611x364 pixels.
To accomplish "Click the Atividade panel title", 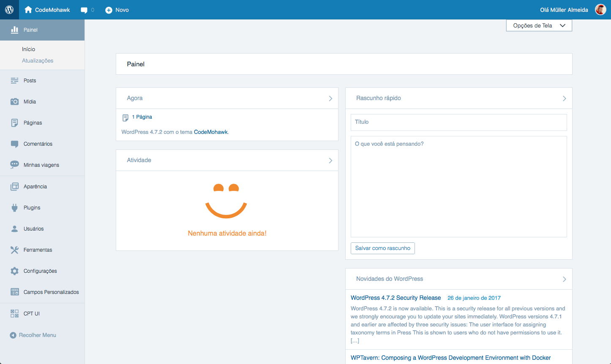I will tap(139, 160).
